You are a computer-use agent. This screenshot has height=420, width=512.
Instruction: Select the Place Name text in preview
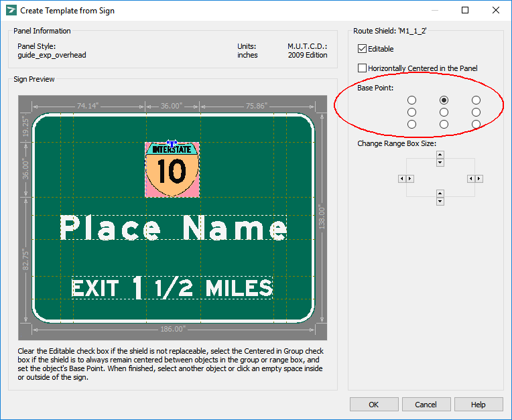(174, 228)
